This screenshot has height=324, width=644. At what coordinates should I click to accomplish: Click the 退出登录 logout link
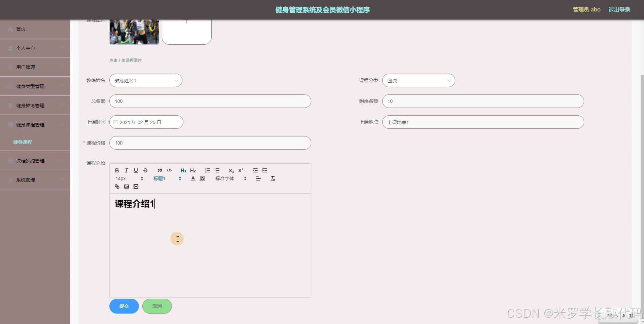[619, 9]
